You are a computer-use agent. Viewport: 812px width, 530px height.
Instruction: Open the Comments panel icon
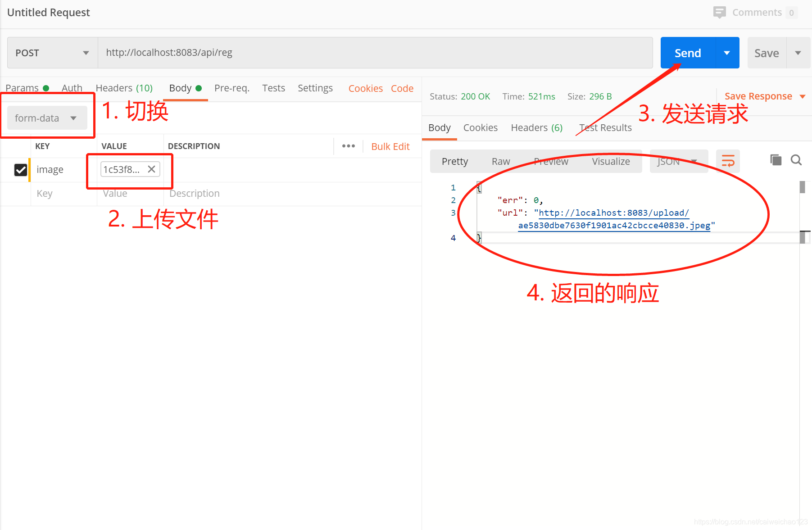coord(719,12)
